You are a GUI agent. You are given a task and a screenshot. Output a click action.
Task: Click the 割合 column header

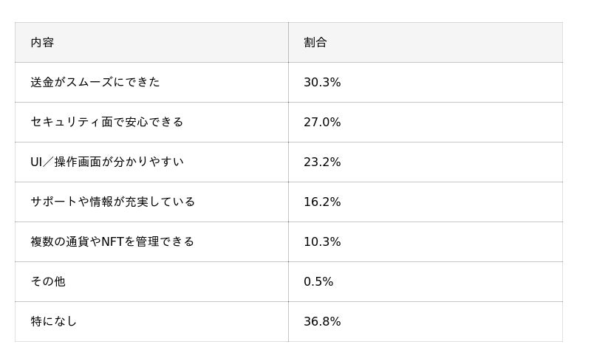point(315,43)
